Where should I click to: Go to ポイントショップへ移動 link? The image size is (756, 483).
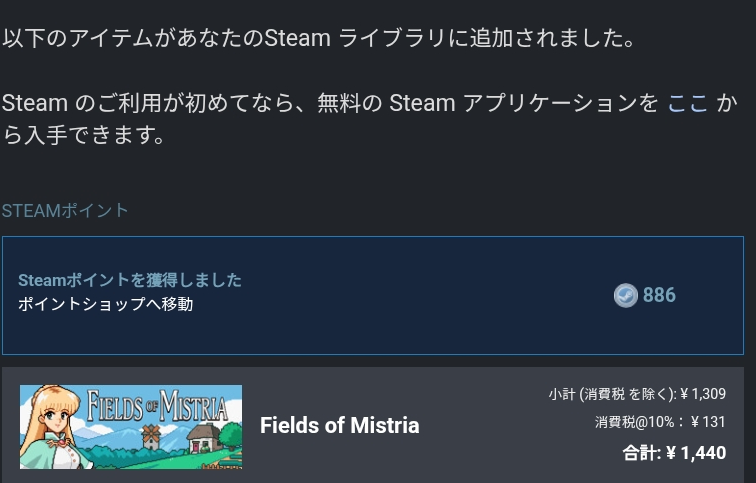coord(106,304)
